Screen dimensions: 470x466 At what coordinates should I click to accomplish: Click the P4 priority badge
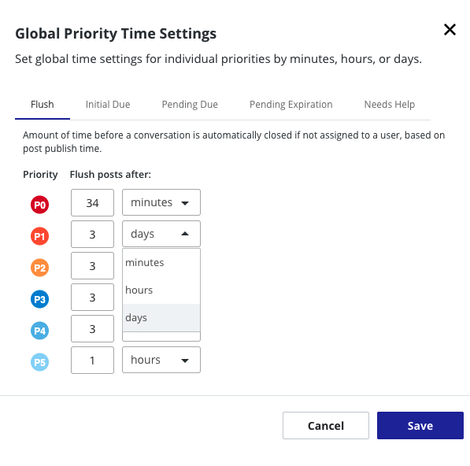coord(40,331)
